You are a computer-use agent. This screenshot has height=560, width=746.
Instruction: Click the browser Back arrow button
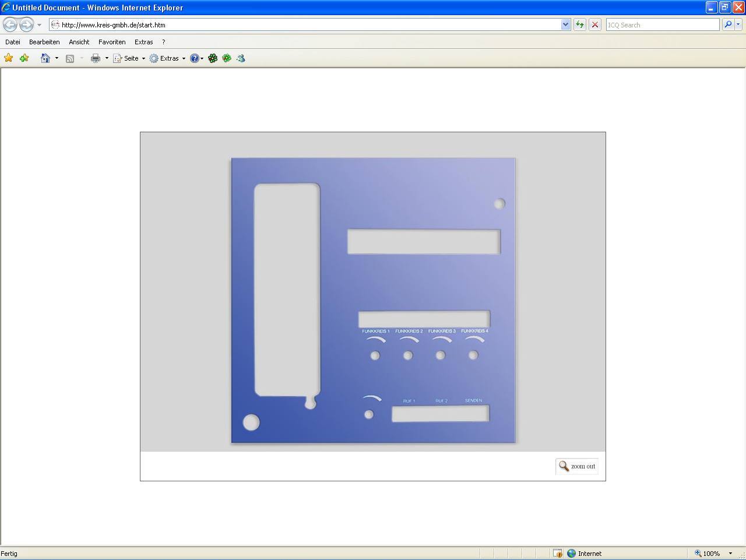click(10, 24)
